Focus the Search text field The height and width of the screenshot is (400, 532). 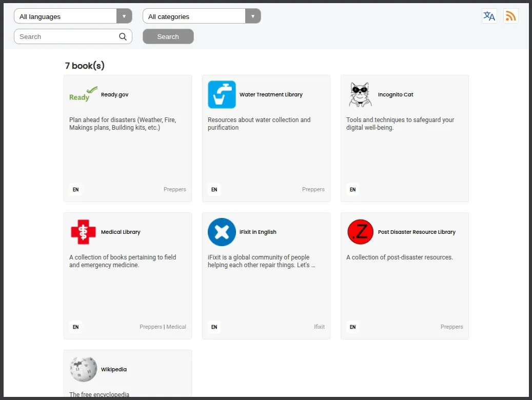tap(73, 36)
